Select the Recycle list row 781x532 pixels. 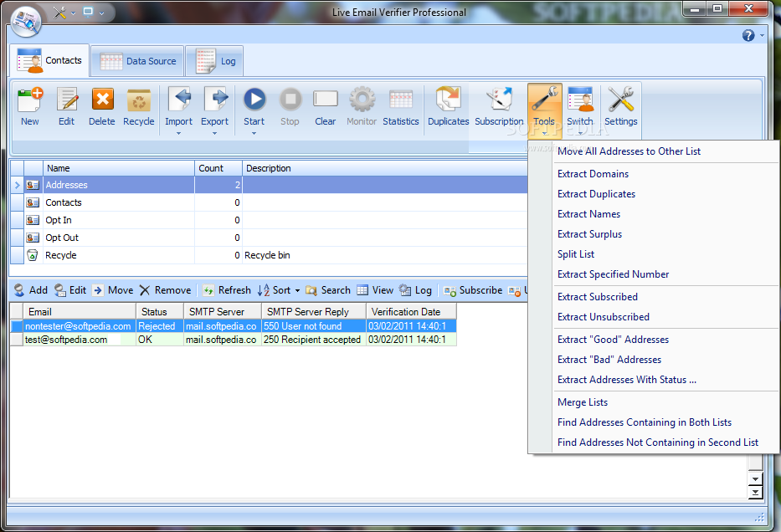(269, 255)
